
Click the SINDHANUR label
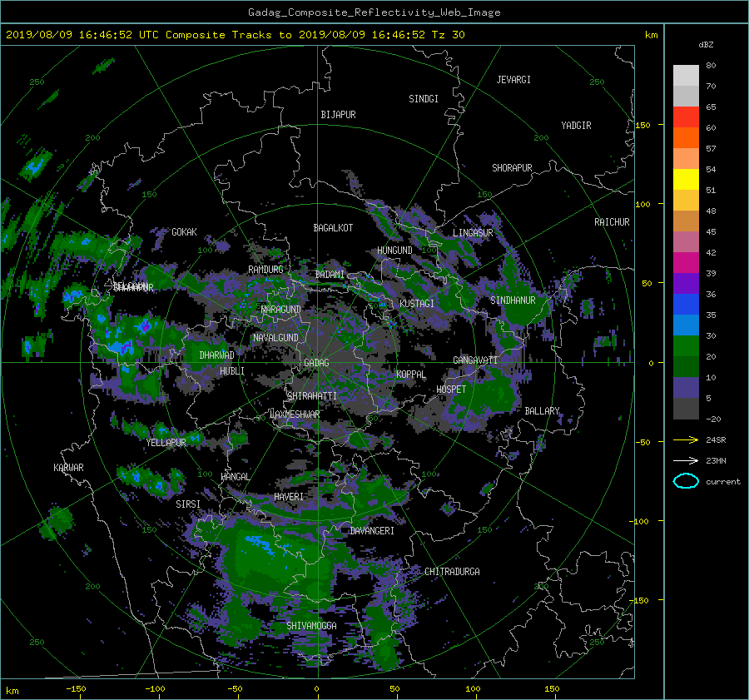coord(513,300)
